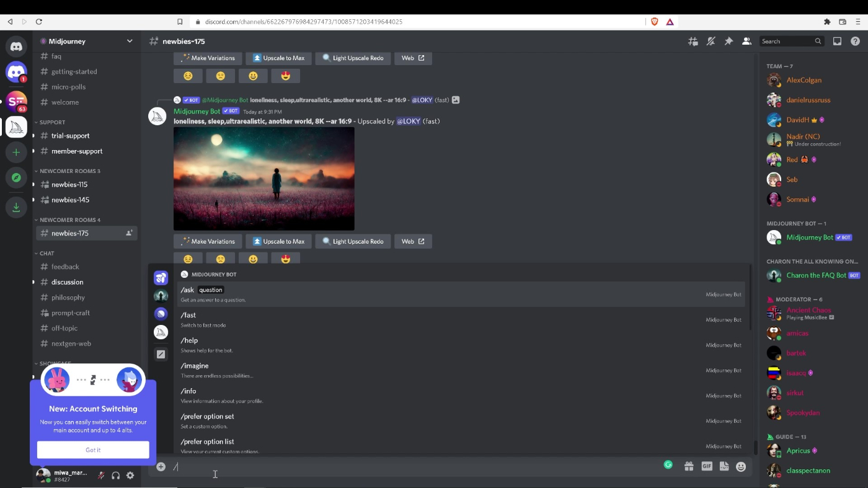Open the getting-started channel
868x488 pixels.
(x=87, y=71)
